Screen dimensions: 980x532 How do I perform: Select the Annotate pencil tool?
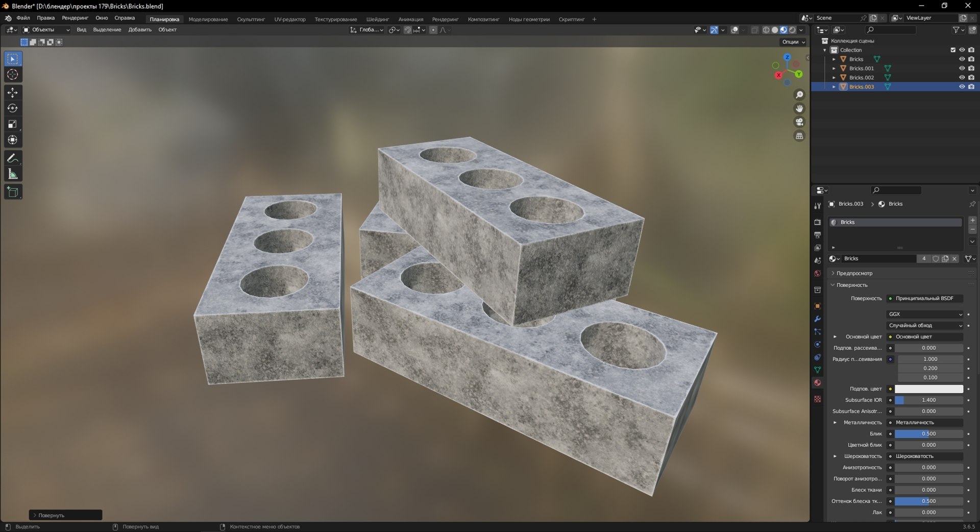13,158
